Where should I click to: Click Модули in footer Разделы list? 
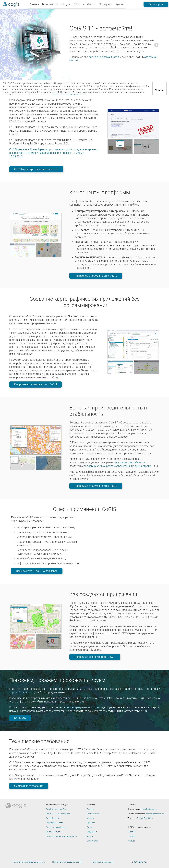point(90,818)
